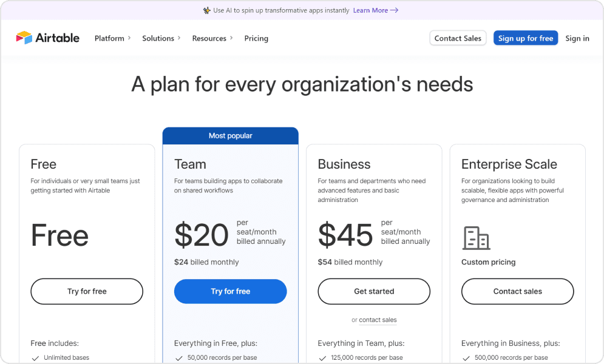Click 50,000 records per base text
Viewport: 604px width, 364px height.
[x=222, y=357]
